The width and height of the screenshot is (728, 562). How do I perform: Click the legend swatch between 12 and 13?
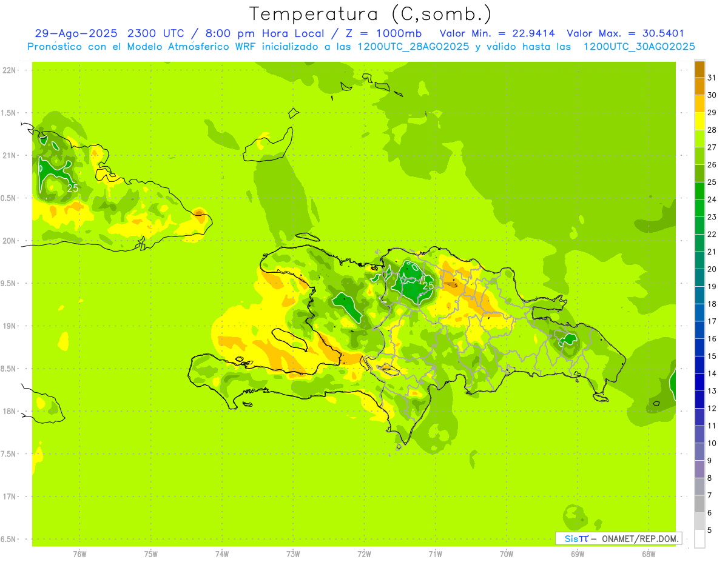tap(699, 400)
